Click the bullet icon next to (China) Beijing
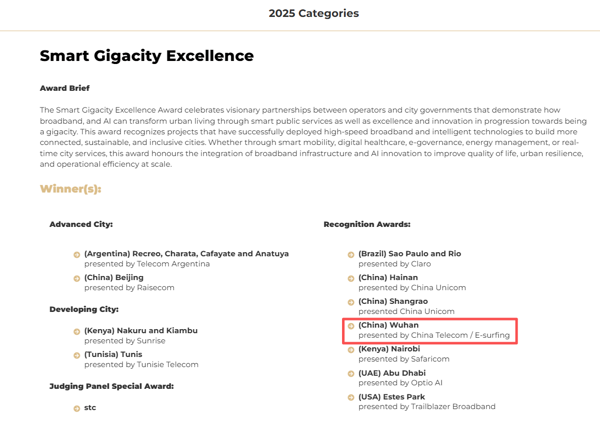The height and width of the screenshot is (423, 600). coord(77,278)
